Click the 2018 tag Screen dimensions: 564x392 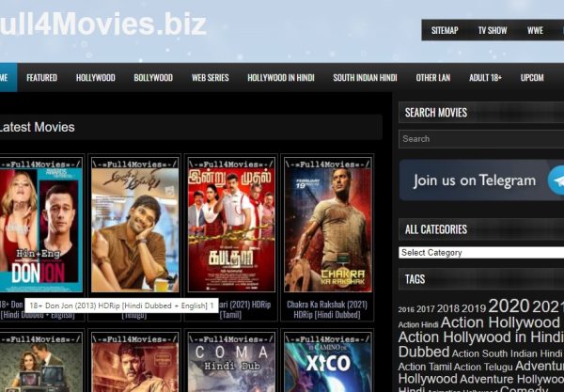coord(448,308)
